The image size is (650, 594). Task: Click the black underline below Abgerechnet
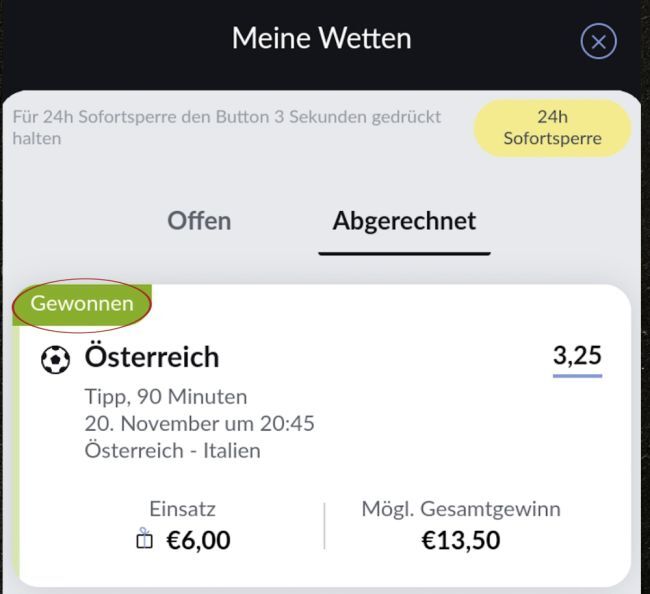click(404, 253)
